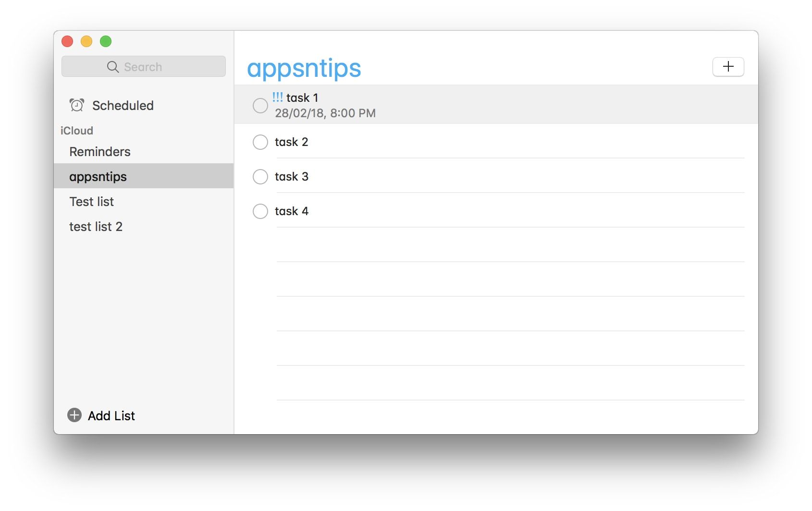Complete task 3 using its circle

260,177
